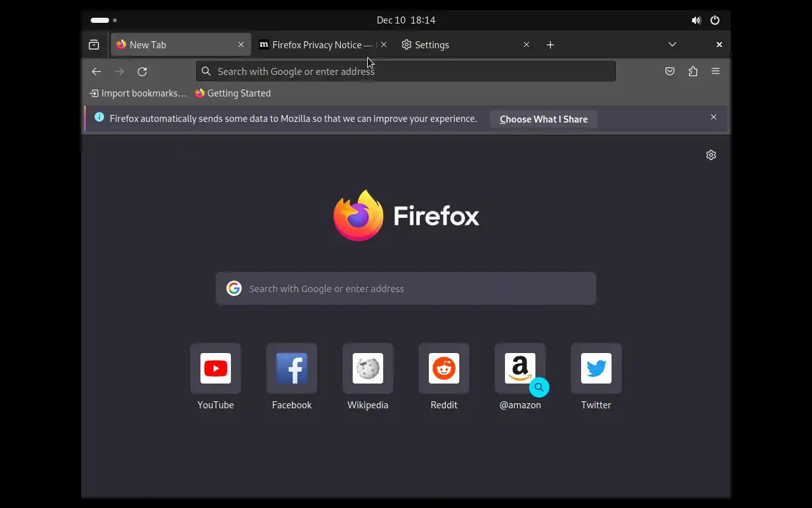This screenshot has height=508, width=812.
Task: Go back with the back arrow
Action: 96,71
